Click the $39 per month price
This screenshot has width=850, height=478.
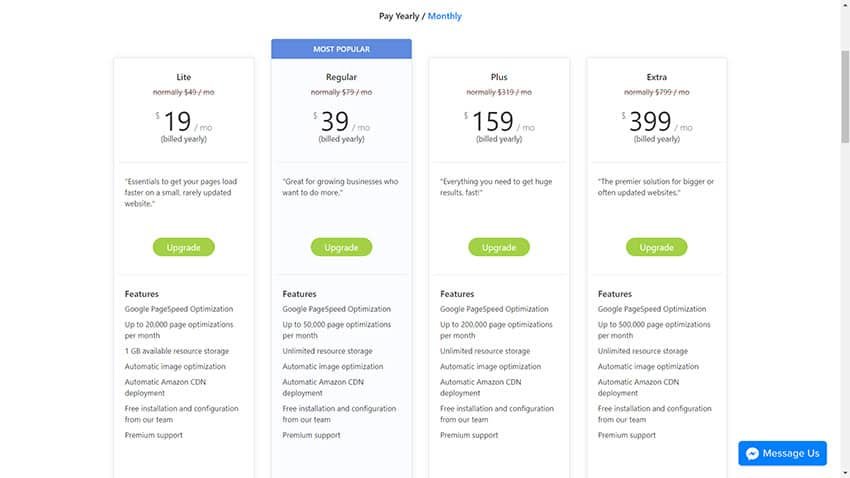[342, 121]
